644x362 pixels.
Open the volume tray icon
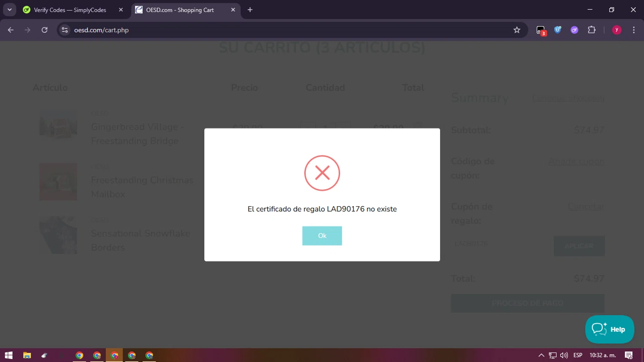(x=564, y=355)
